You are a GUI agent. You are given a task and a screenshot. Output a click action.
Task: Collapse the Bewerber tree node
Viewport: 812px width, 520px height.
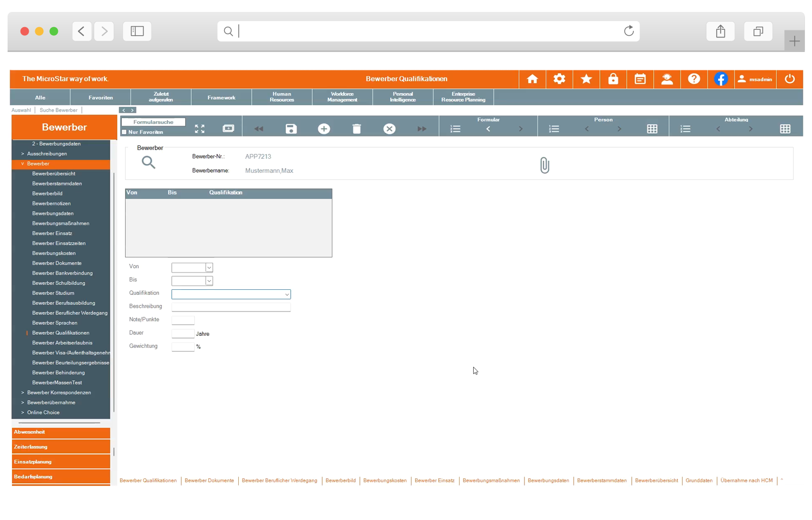click(22, 164)
